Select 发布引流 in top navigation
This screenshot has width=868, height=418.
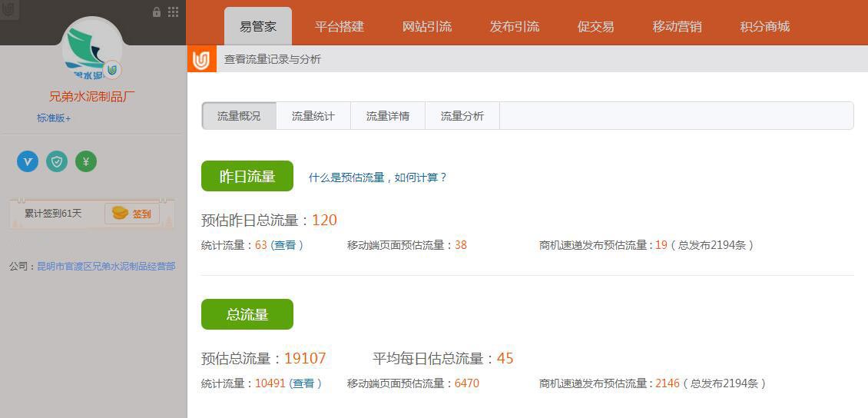514,26
